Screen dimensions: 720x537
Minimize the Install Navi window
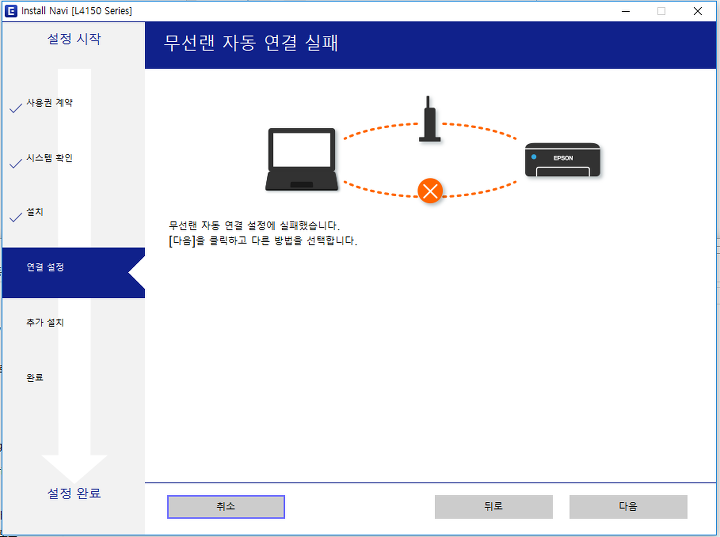click(x=626, y=11)
